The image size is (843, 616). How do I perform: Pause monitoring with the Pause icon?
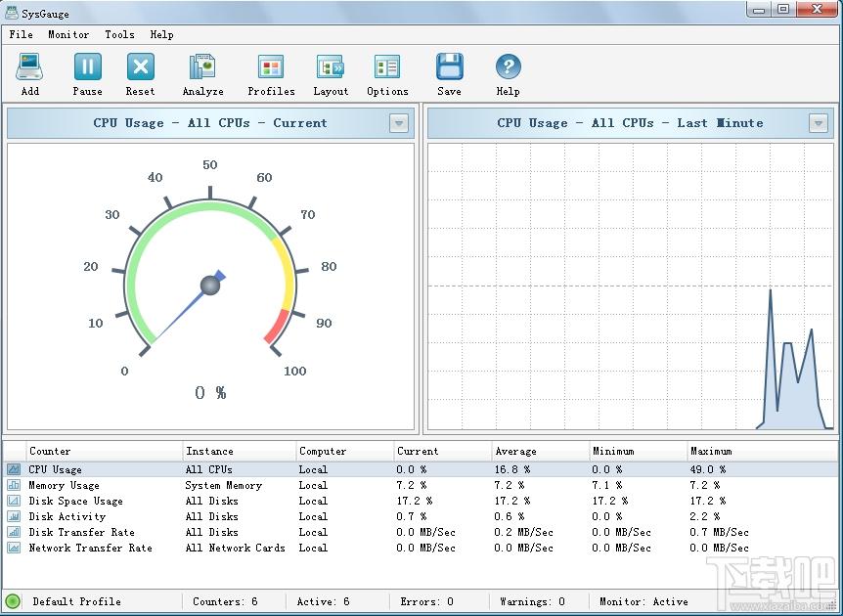pos(88,66)
